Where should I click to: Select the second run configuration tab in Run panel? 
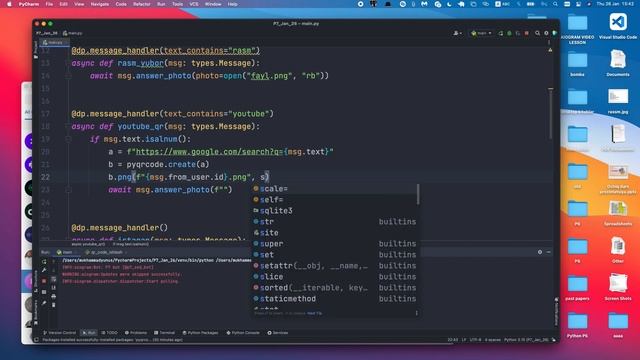click(x=106, y=252)
